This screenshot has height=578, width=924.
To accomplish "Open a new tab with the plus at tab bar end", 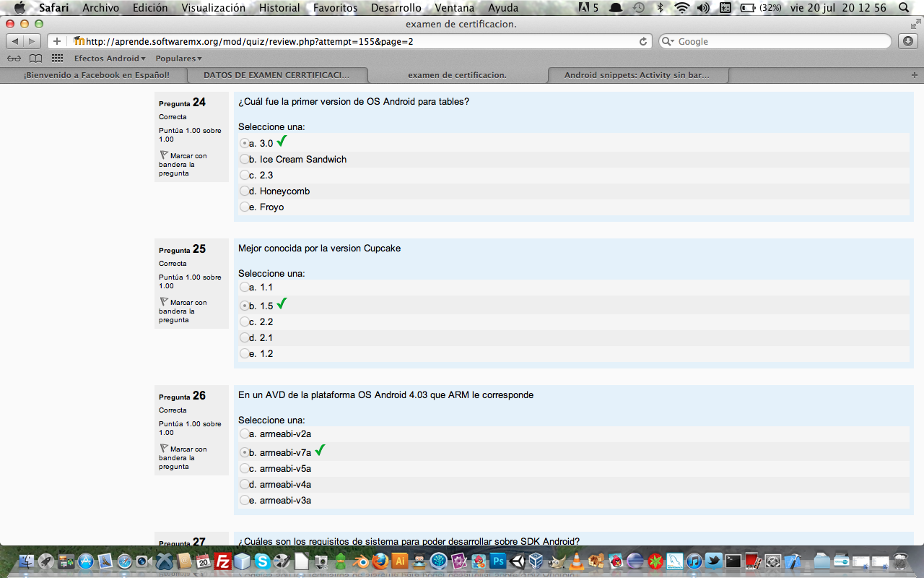I will coord(915,75).
